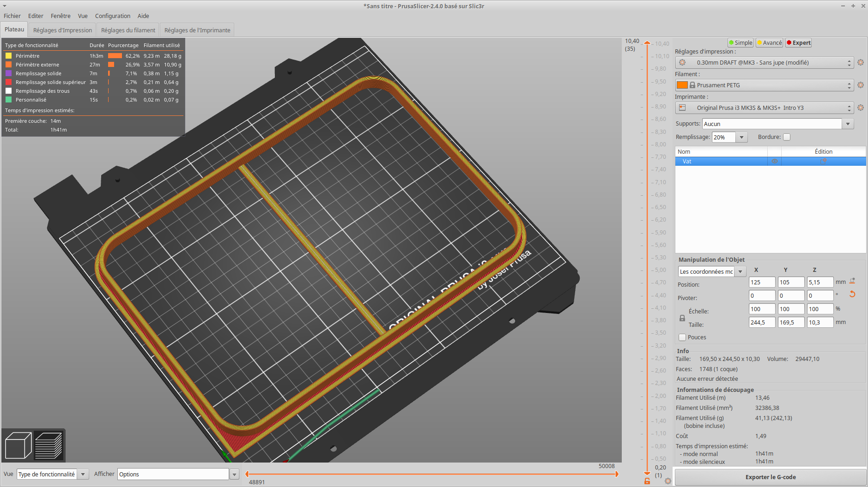This screenshot has width=868, height=487.
Task: Click the orange filament color swatch
Action: (x=682, y=85)
